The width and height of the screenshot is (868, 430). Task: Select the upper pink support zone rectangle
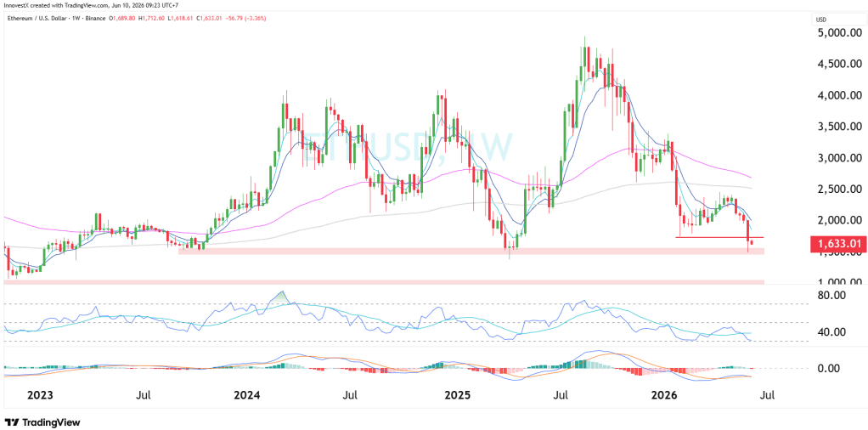click(471, 251)
